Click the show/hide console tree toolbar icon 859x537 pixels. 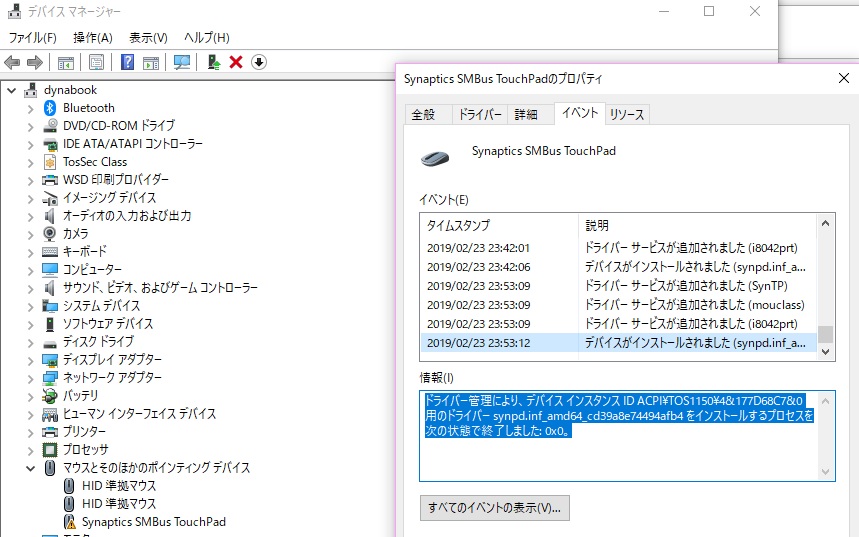(66, 62)
